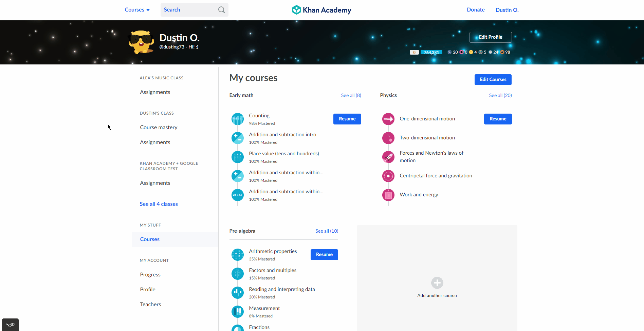
Task: Resume the Counting unit
Action: (347, 119)
